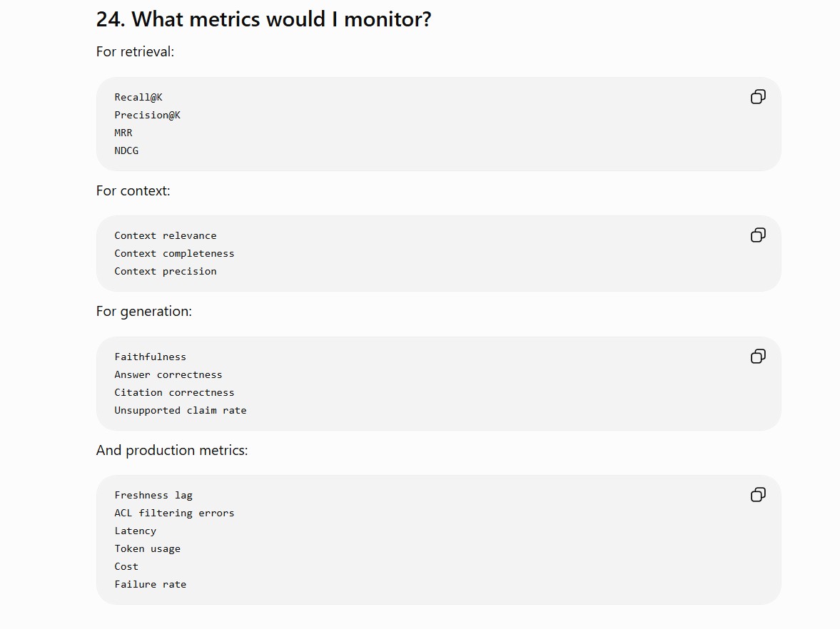Click the "Citation correctness" line
This screenshot has height=629, width=840.
(x=174, y=392)
